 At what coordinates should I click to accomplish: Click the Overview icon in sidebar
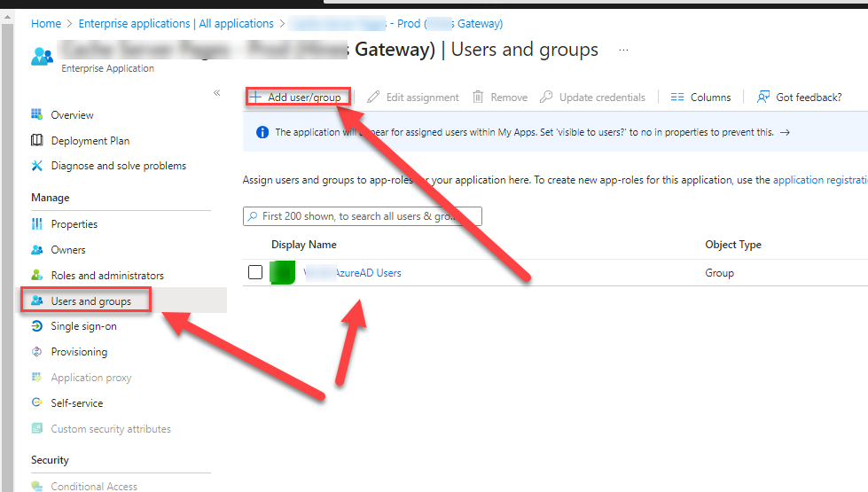click(36, 115)
